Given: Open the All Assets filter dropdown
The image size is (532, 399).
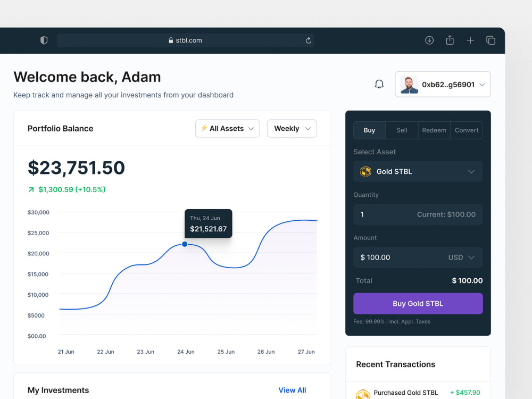Looking at the screenshot, I should click(227, 128).
